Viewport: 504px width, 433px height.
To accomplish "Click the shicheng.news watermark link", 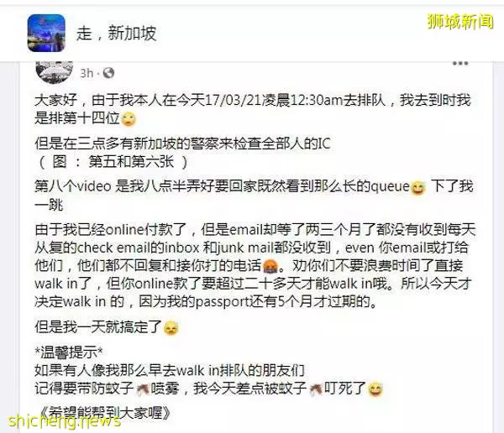I will pos(65,420).
